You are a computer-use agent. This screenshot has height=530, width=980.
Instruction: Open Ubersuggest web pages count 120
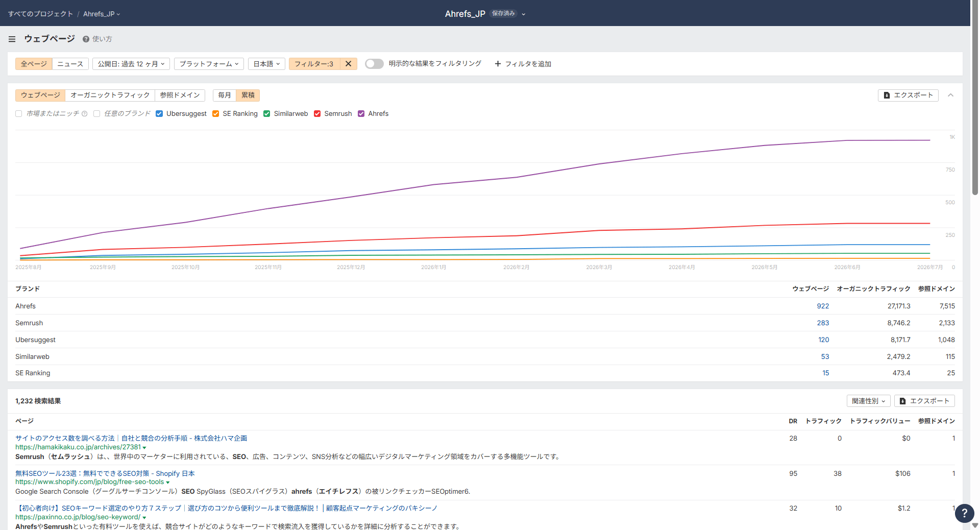click(x=824, y=340)
